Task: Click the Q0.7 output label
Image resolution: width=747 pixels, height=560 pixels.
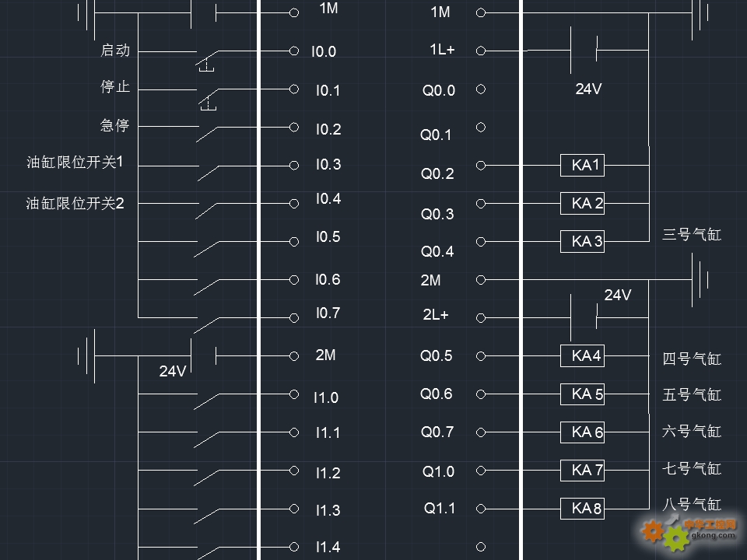Action: tap(437, 432)
